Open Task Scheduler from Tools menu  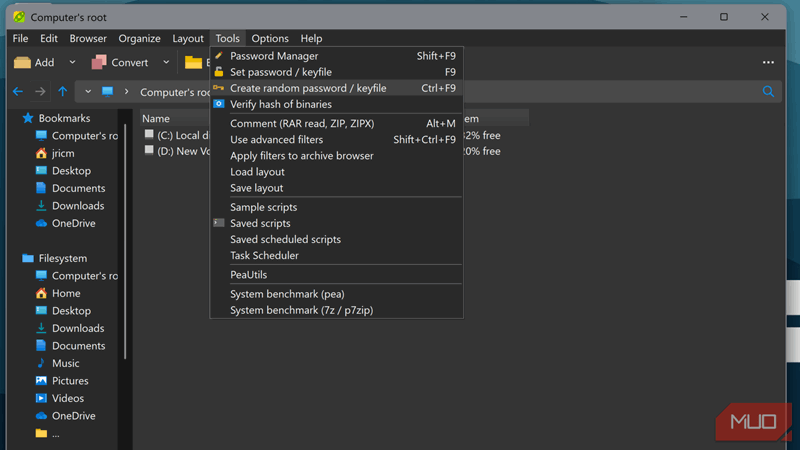tap(264, 255)
